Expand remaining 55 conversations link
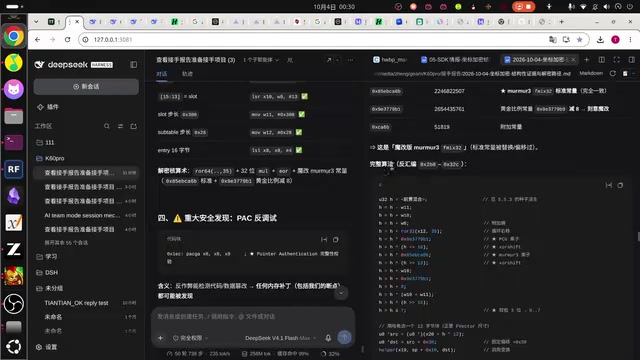The image size is (640, 360). point(66,242)
